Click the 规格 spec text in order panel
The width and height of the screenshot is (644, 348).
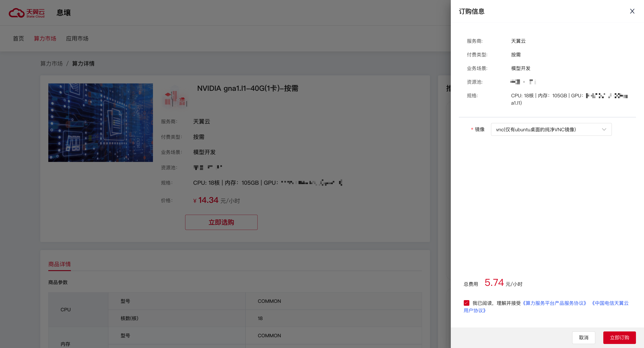coord(569,99)
